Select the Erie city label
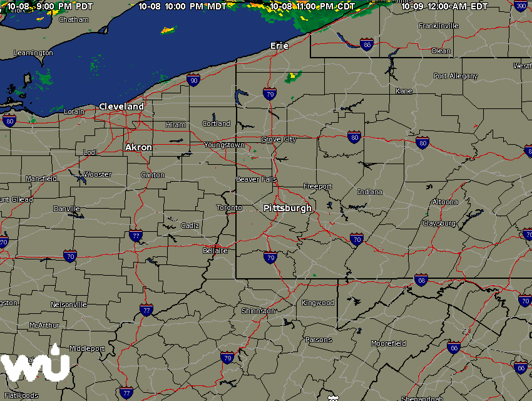The image size is (532, 401). pyautogui.click(x=279, y=46)
